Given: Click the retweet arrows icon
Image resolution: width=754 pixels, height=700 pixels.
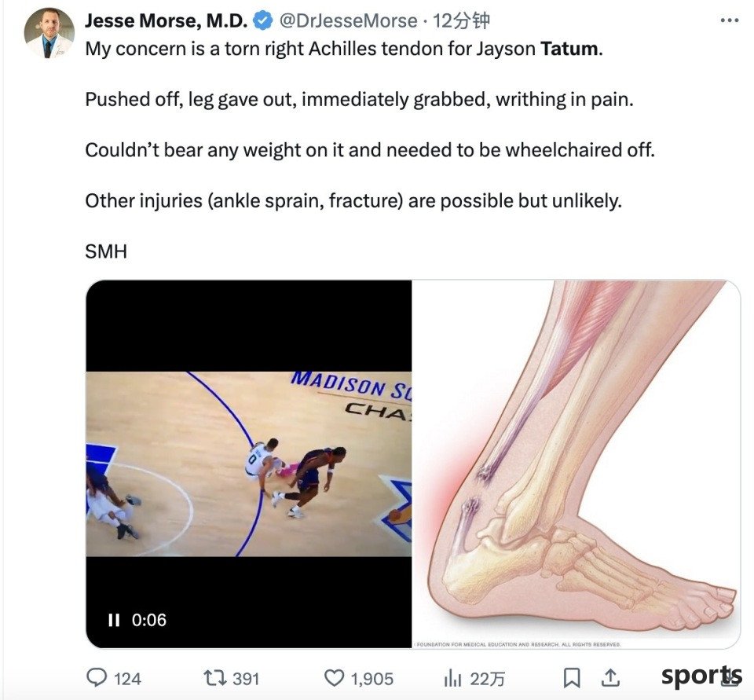Looking at the screenshot, I should [214, 678].
